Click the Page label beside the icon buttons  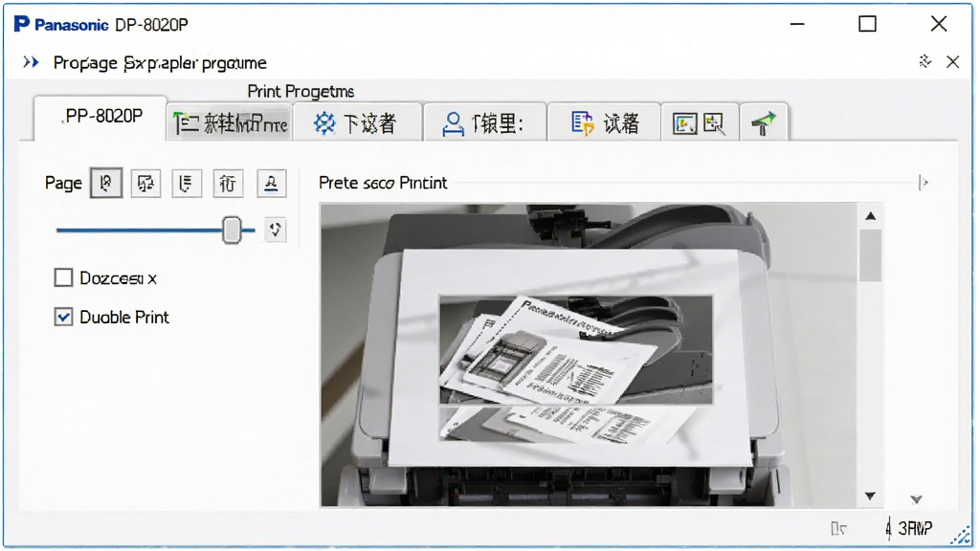(x=63, y=183)
